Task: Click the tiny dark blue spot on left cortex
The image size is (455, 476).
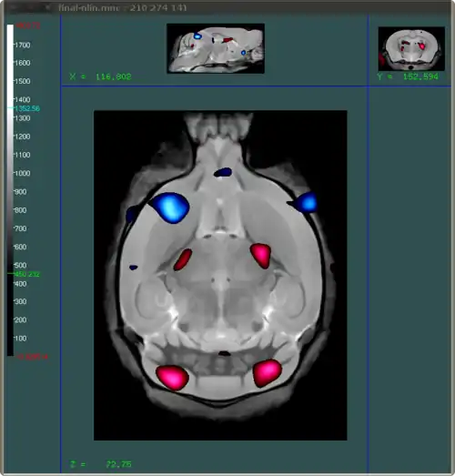Action: click(133, 268)
